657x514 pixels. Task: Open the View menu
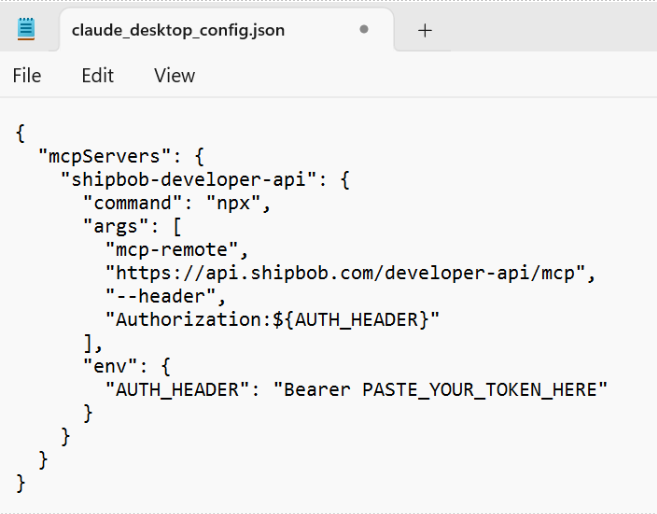(174, 76)
